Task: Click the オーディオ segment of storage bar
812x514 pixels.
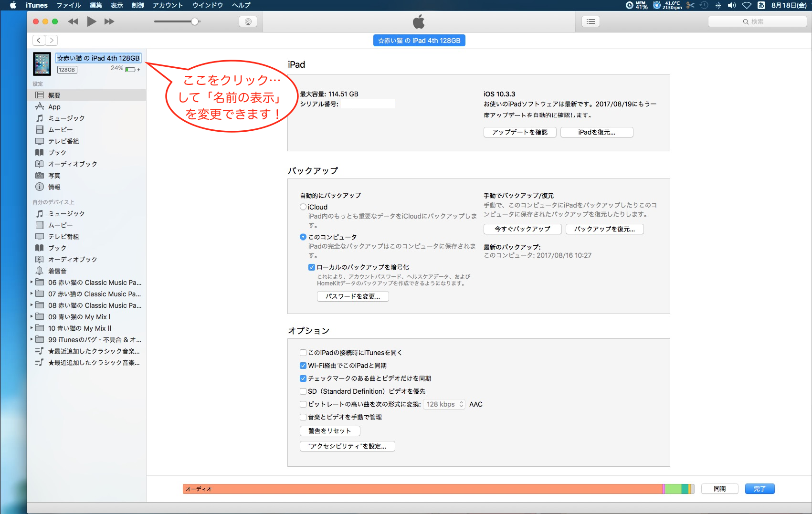Action: (x=422, y=489)
